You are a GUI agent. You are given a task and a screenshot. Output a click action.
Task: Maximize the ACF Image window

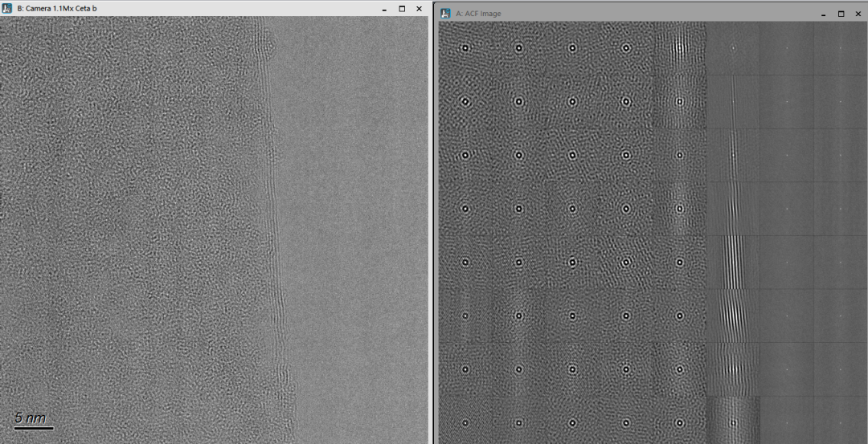click(x=841, y=14)
